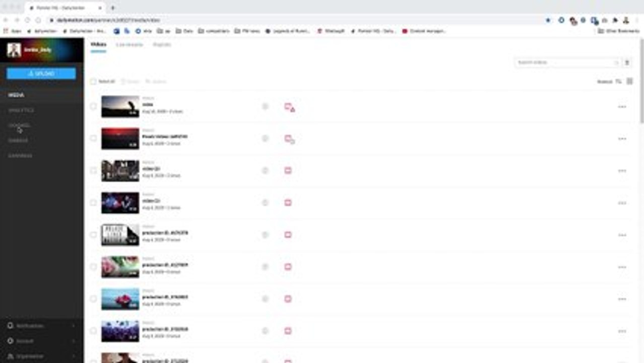Check the box for silhouette sunset video
Viewport: 644px width, 363px height.
93,106
